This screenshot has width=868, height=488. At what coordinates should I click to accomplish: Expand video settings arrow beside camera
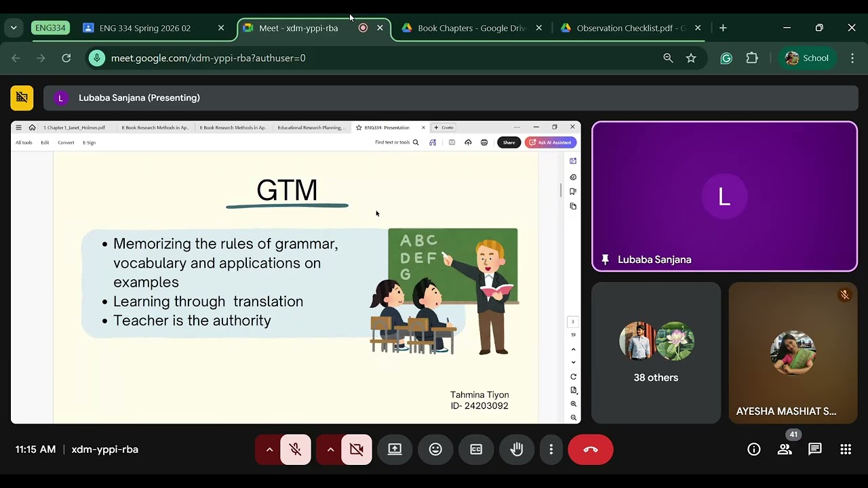[330, 449]
